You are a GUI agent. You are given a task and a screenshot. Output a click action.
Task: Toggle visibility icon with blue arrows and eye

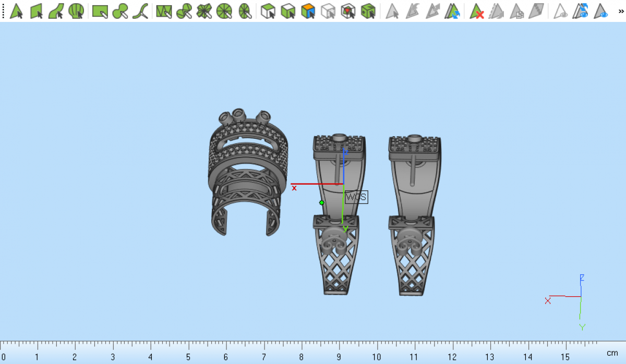(581, 11)
